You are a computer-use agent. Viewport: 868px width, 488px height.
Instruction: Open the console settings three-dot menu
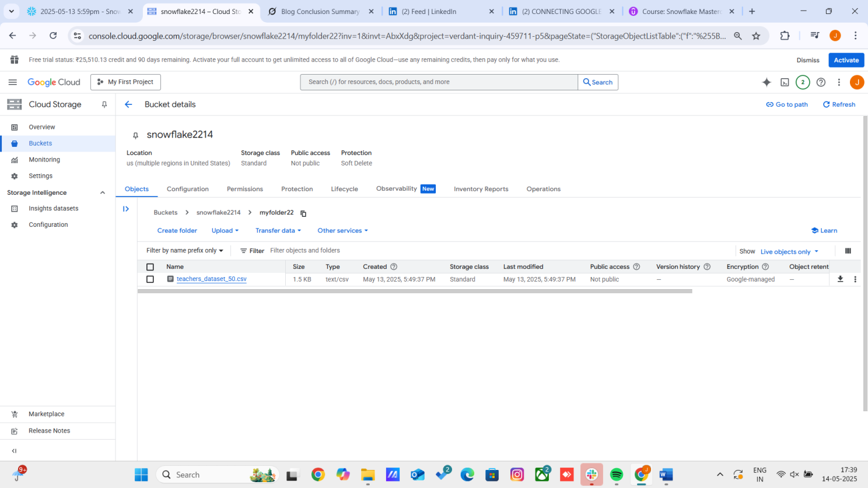click(839, 82)
